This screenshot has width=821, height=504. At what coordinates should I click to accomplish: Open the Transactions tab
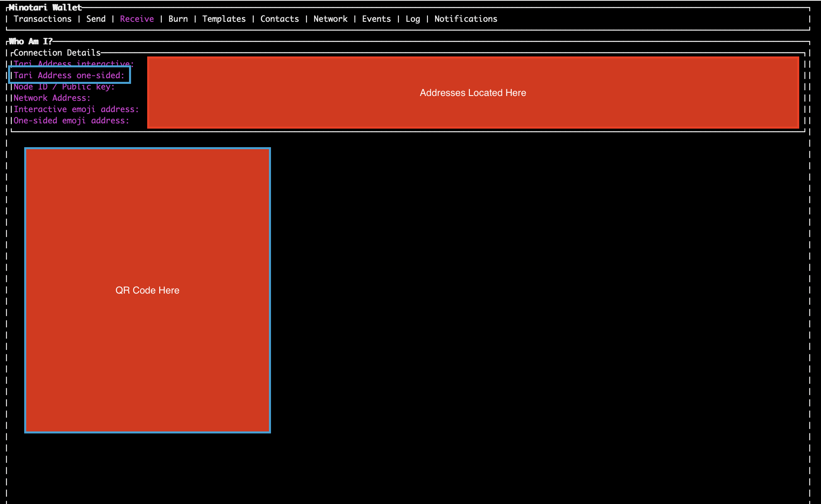tap(42, 19)
